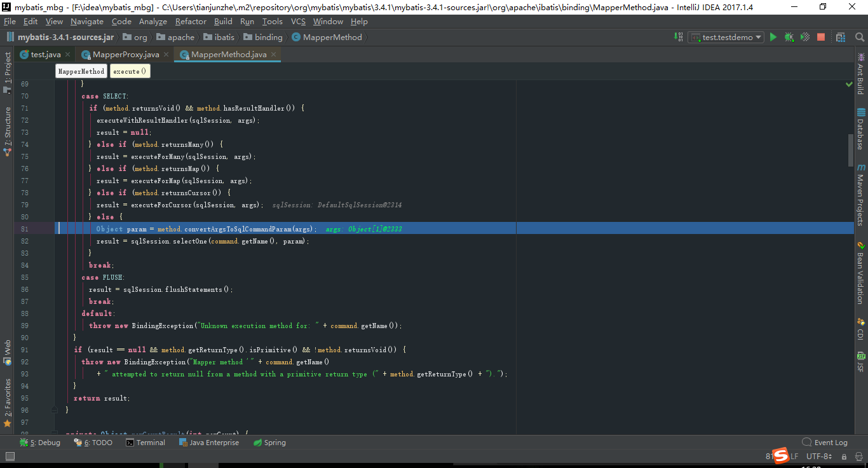Screen dimensions: 868x468
Task: Run the test.testdemo configuration
Action: point(773,37)
